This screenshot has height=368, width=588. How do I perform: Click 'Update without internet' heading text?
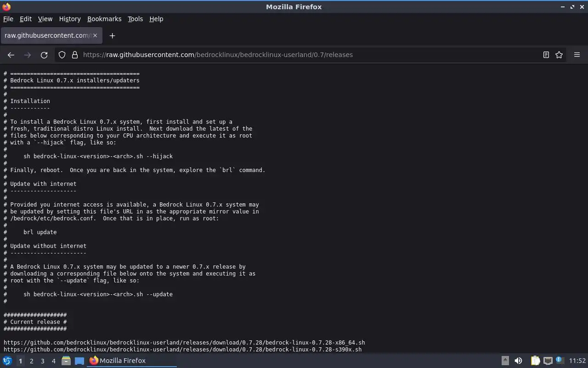(48, 246)
